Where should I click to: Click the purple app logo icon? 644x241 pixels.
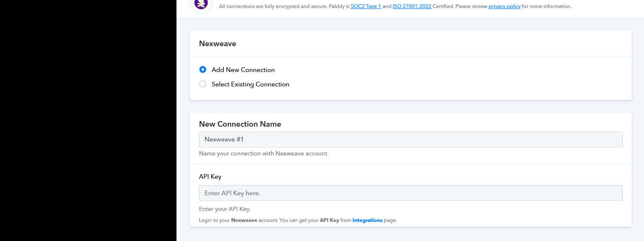pyautogui.click(x=201, y=4)
